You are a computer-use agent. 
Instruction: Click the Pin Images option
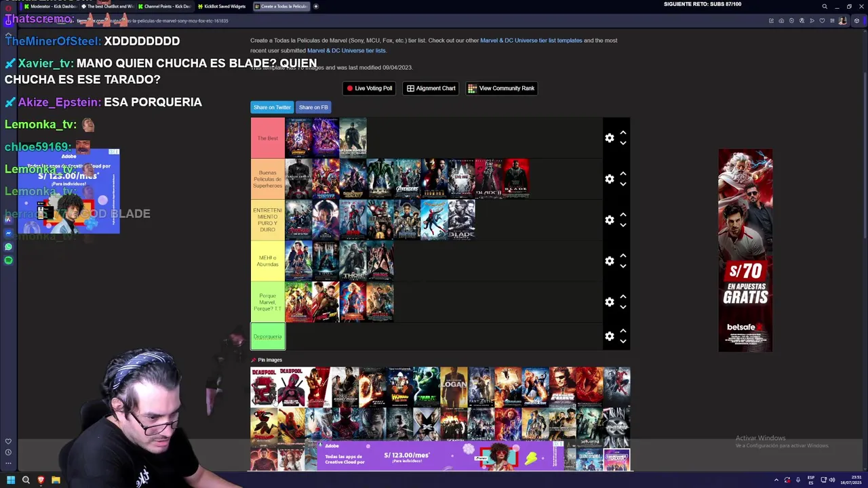click(x=267, y=360)
